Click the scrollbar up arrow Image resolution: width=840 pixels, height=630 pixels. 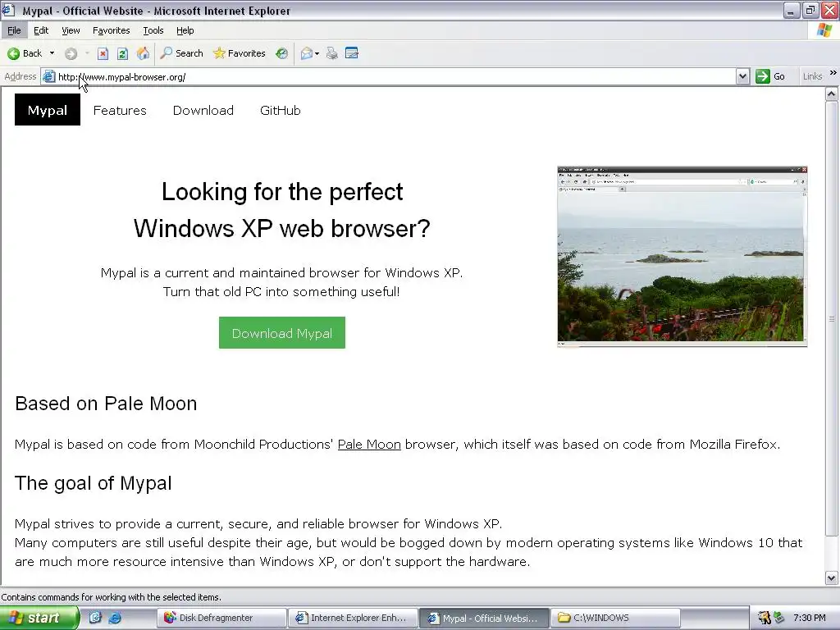(x=832, y=95)
